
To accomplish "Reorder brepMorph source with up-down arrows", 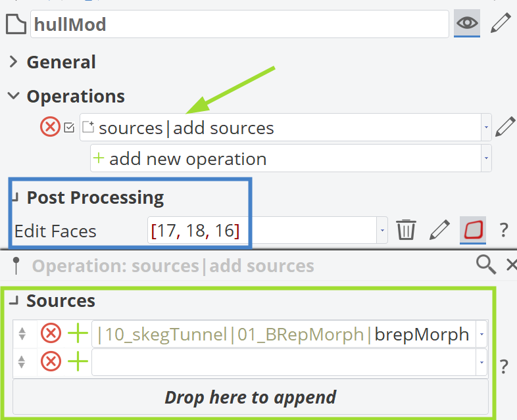I will [x=22, y=334].
